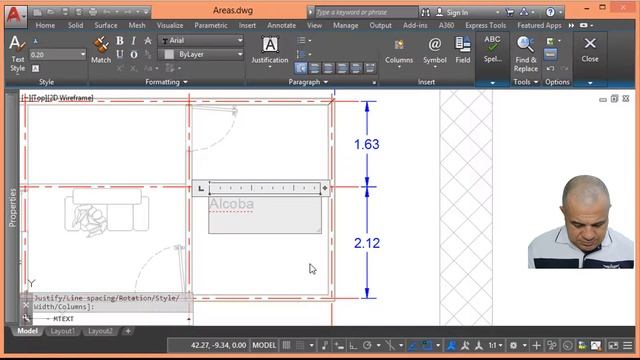Toggle the ruler button in Options panel
This screenshot has height=360, width=640.
550,54
